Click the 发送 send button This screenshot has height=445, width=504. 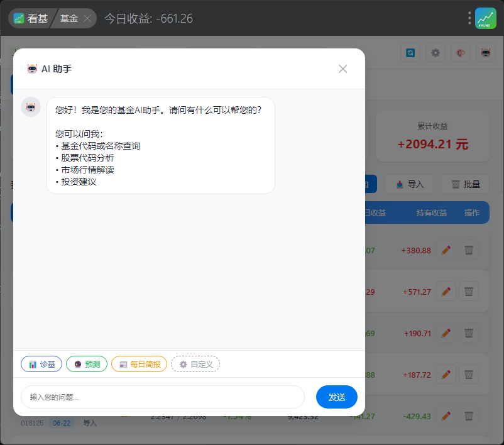click(337, 397)
